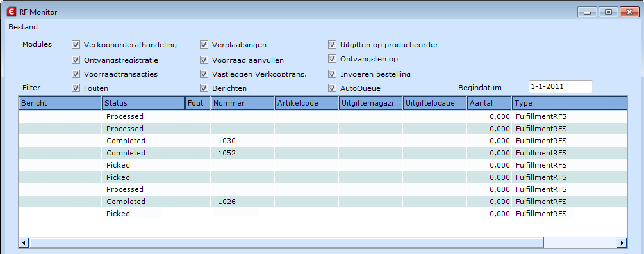Toggle the Ontvangstregistratie checkbox
The image size is (644, 254).
point(76,60)
